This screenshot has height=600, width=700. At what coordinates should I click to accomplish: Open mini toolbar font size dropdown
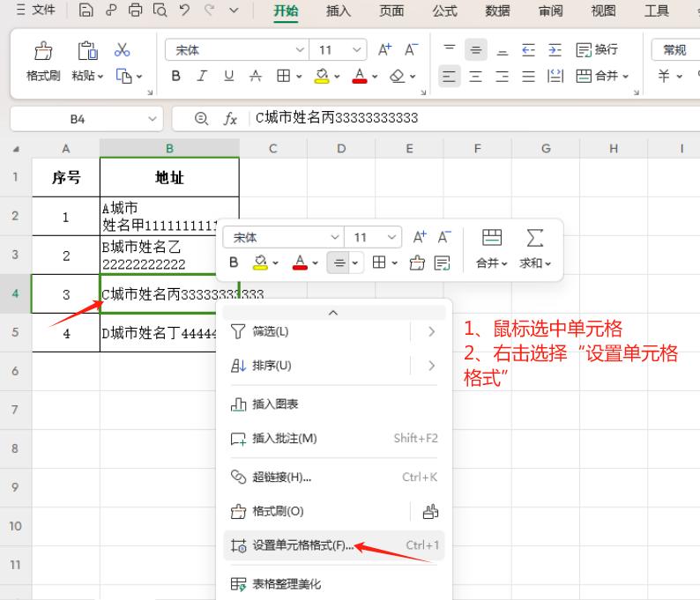click(391, 237)
